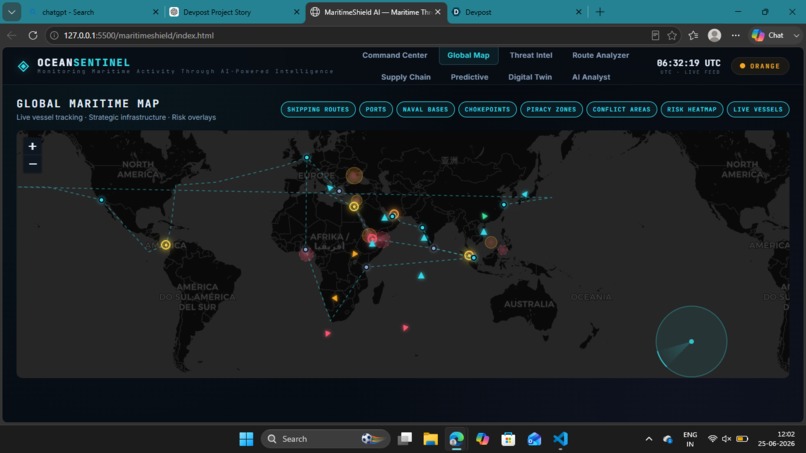The image size is (806, 453).
Task: Click the browser address bar URL
Action: [139, 35]
